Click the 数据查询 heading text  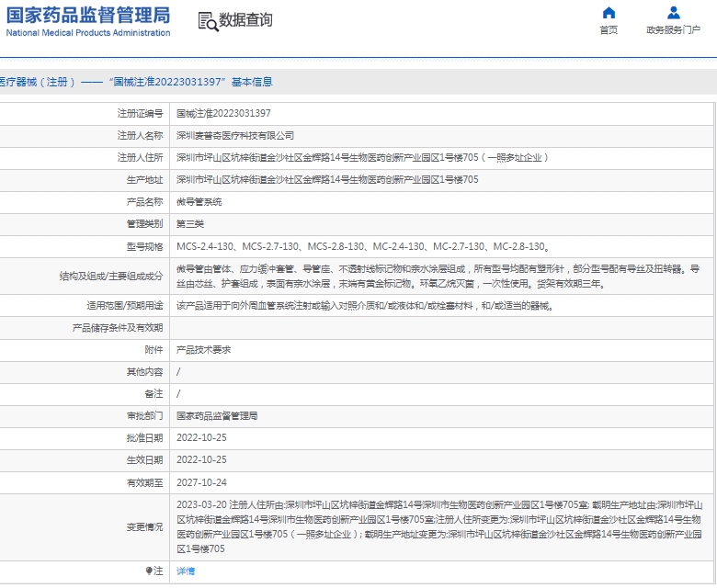(245, 20)
